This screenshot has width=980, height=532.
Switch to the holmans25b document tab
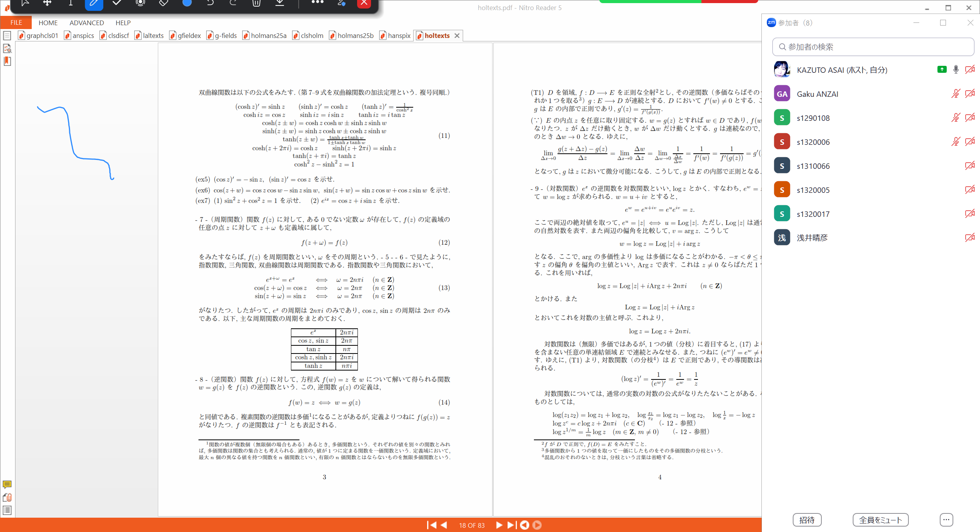coord(351,35)
